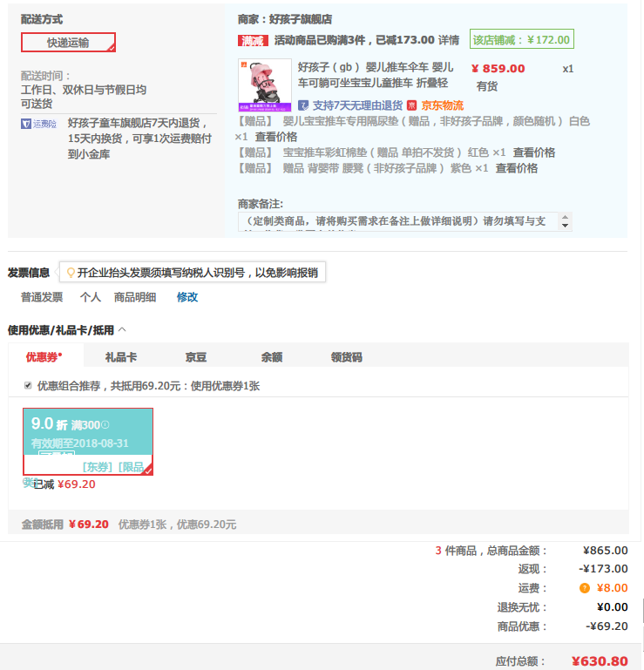The width and height of the screenshot is (644, 670).
Task: Select 快递运输 delivery method
Action: point(68,43)
